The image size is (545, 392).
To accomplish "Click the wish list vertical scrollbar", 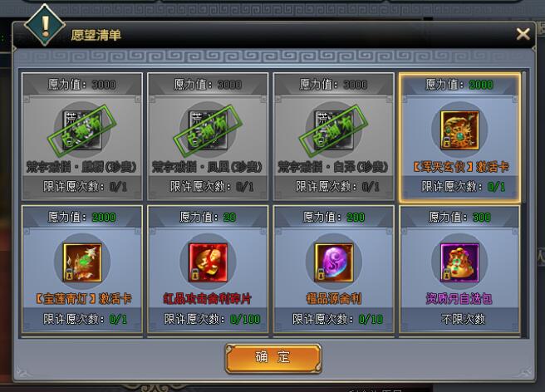I will [x=524, y=137].
